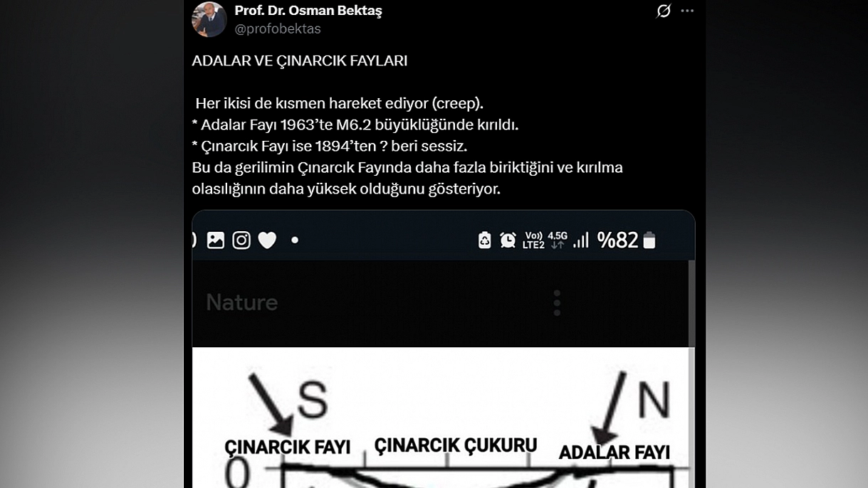The height and width of the screenshot is (488, 868).
Task: Open the tweet's three-dot more menu
Action: pyautogui.click(x=687, y=11)
